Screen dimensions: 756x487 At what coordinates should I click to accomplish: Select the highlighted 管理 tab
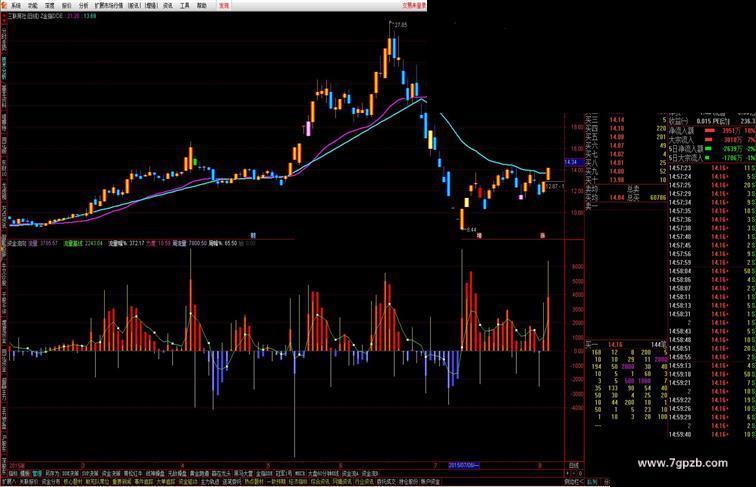(x=37, y=474)
